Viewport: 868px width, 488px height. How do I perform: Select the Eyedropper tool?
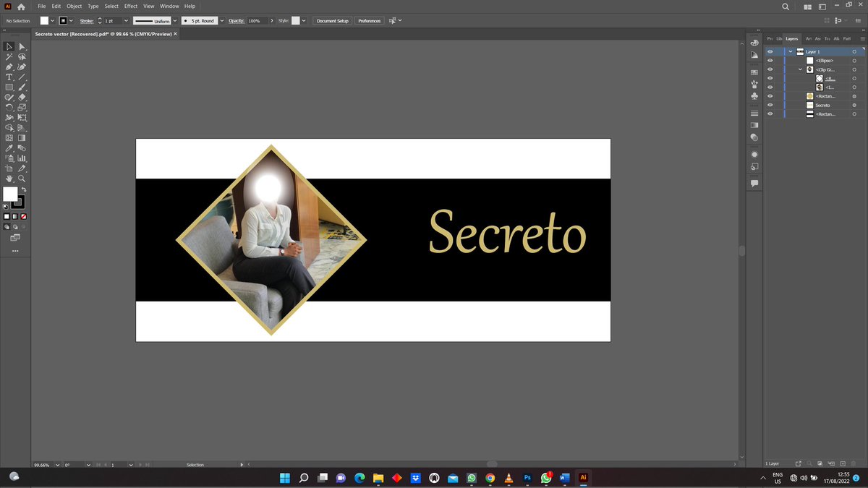pos(9,147)
